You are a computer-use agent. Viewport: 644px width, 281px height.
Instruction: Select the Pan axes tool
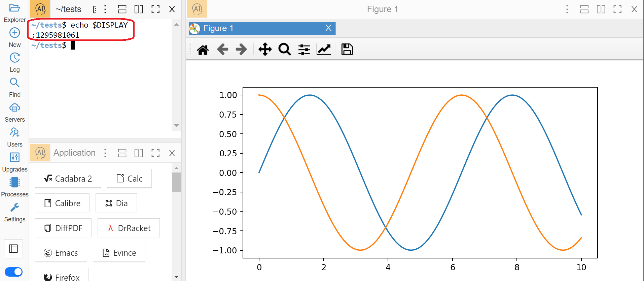[x=265, y=50]
